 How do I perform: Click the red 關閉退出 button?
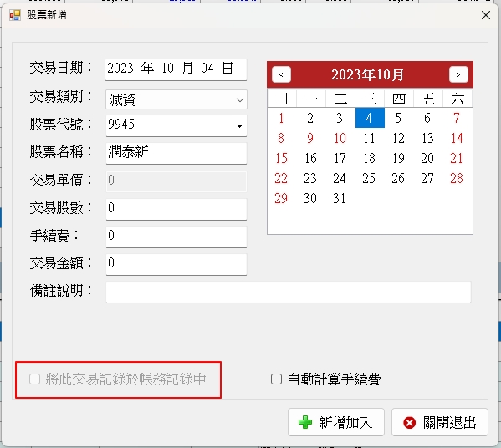click(x=440, y=422)
